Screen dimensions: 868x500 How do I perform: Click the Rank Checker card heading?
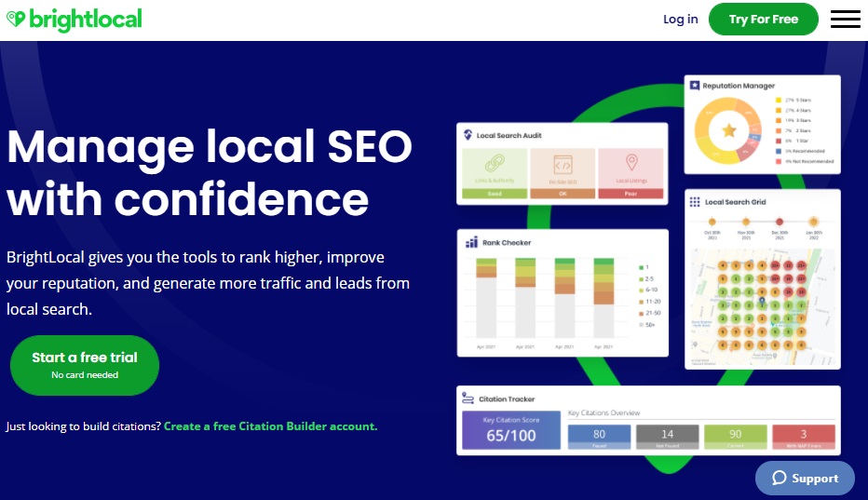507,242
